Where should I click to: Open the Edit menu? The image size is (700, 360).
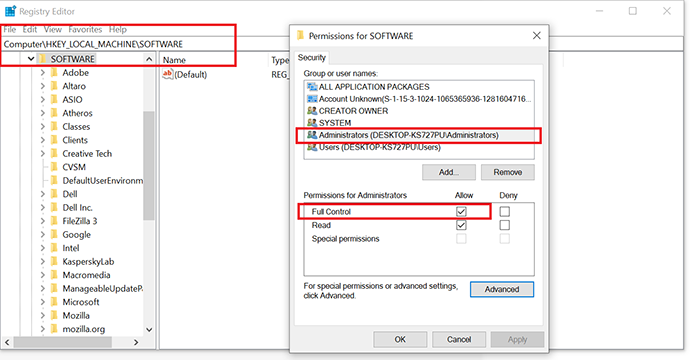pos(30,29)
